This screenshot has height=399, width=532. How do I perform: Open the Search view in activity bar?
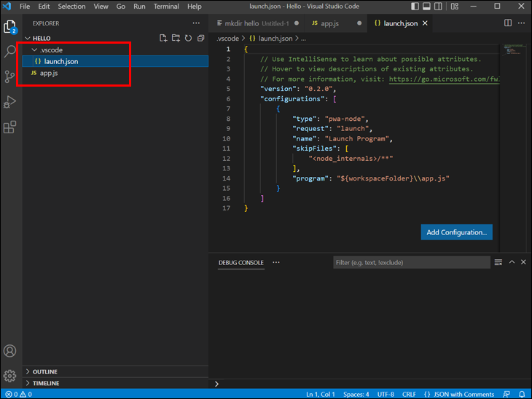pyautogui.click(x=10, y=52)
